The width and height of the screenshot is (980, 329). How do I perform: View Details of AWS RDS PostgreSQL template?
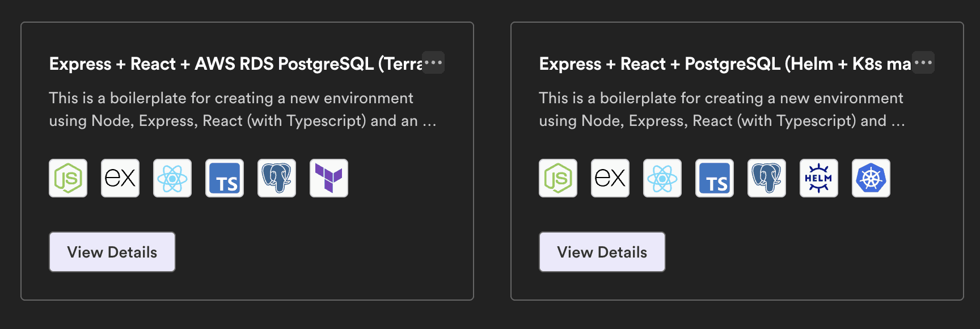tap(112, 252)
